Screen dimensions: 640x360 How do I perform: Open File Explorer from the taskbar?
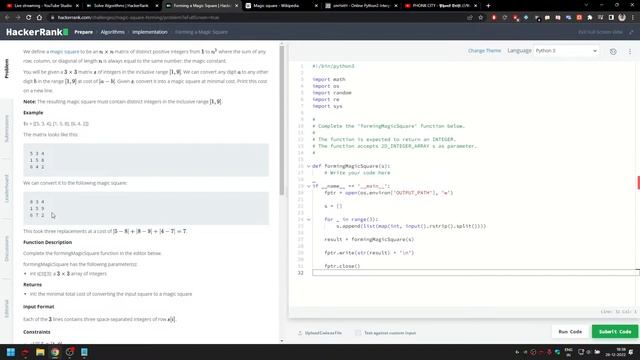pos(40,352)
